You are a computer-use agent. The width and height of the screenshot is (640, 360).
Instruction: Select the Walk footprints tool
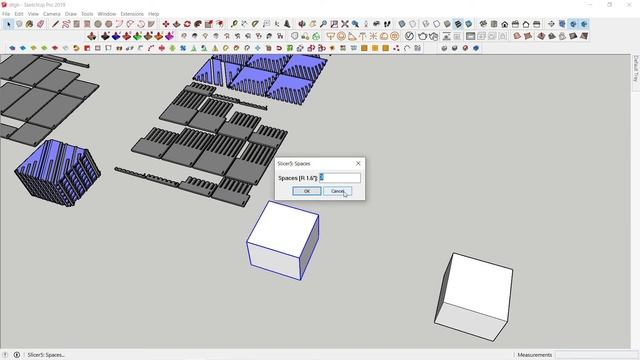(x=387, y=24)
